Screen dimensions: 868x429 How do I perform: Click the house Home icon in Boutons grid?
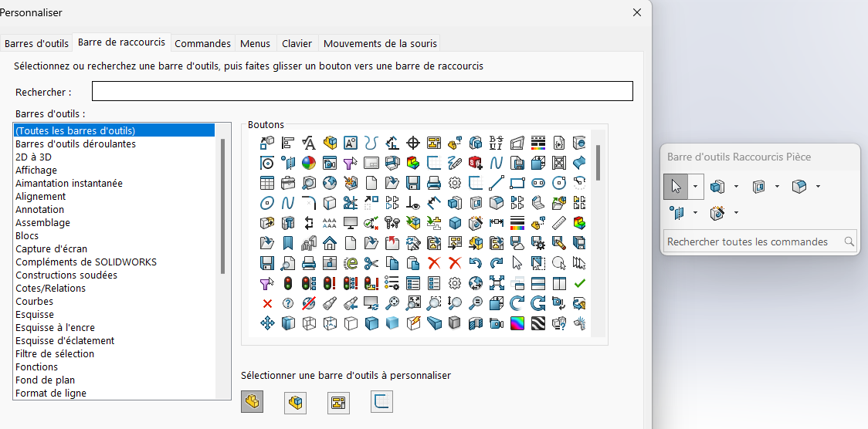(x=330, y=243)
